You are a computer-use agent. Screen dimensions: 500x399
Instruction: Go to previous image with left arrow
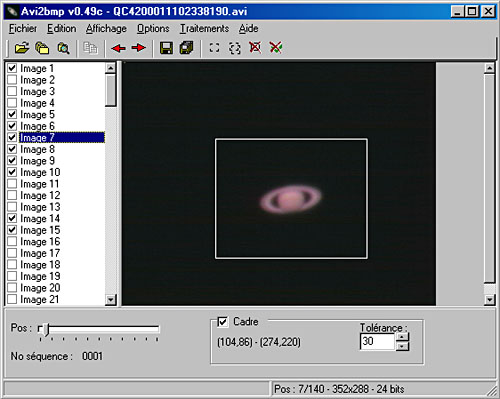coord(118,48)
